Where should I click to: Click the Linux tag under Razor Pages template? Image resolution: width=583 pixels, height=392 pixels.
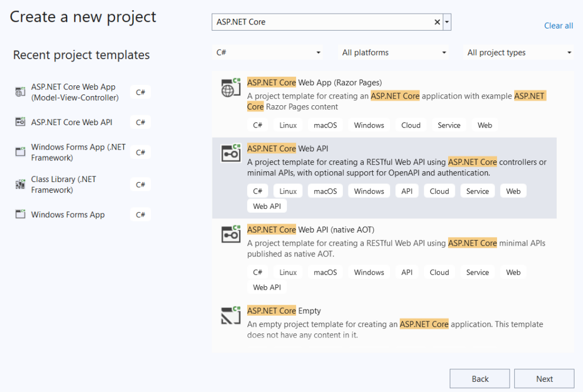point(288,125)
